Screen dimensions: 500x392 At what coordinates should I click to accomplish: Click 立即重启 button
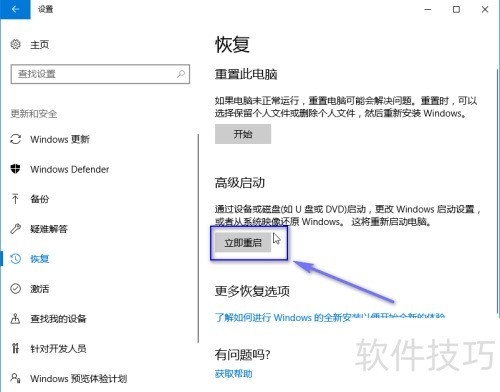(243, 242)
